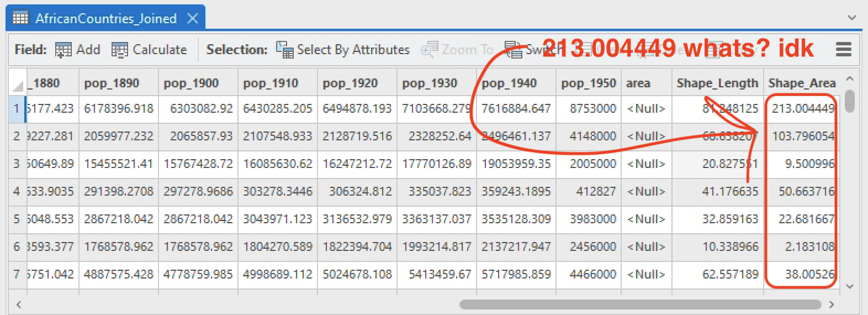
Task: Select row 7 via its row header
Action: [x=17, y=275]
